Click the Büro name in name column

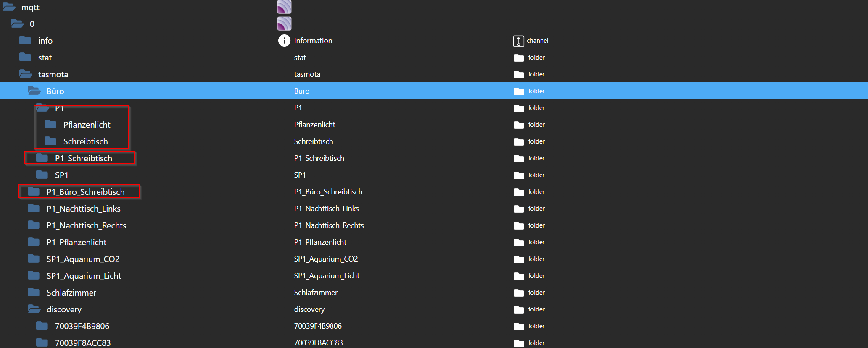point(302,91)
